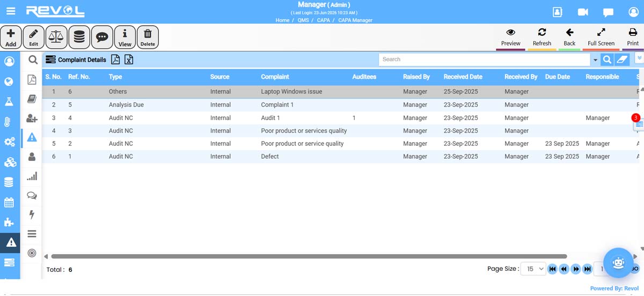Open the lightning bolt icon in secondary sidebar

point(32,214)
